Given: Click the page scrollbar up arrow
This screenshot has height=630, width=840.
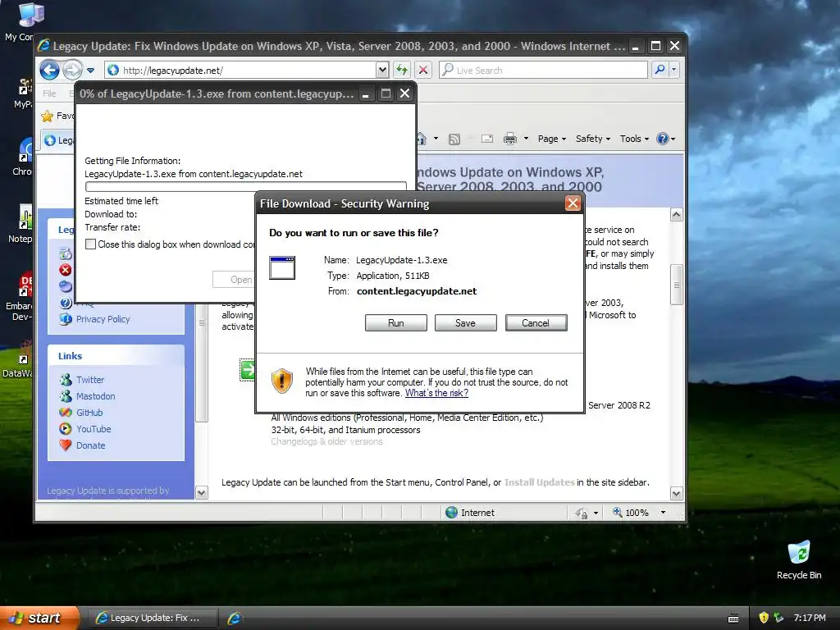Looking at the screenshot, I should click(x=676, y=215).
